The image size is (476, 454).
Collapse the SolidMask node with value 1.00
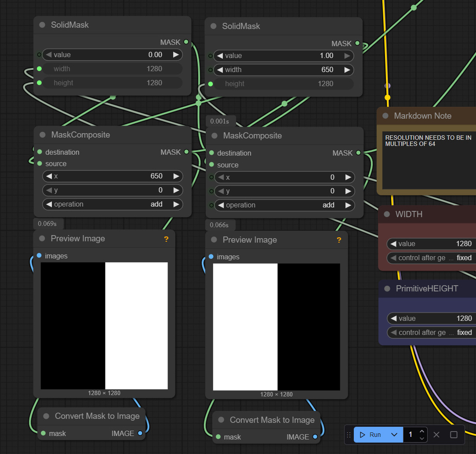coord(214,26)
